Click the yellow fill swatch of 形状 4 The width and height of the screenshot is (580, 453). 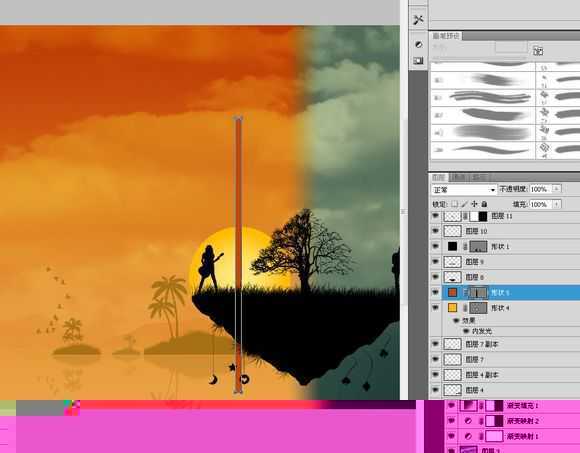pos(452,308)
